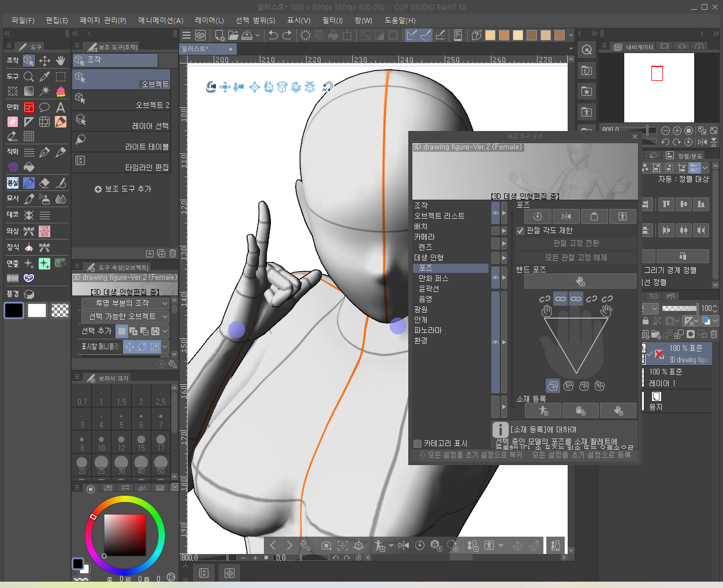Click the Undo arrow in command bar

point(273,35)
